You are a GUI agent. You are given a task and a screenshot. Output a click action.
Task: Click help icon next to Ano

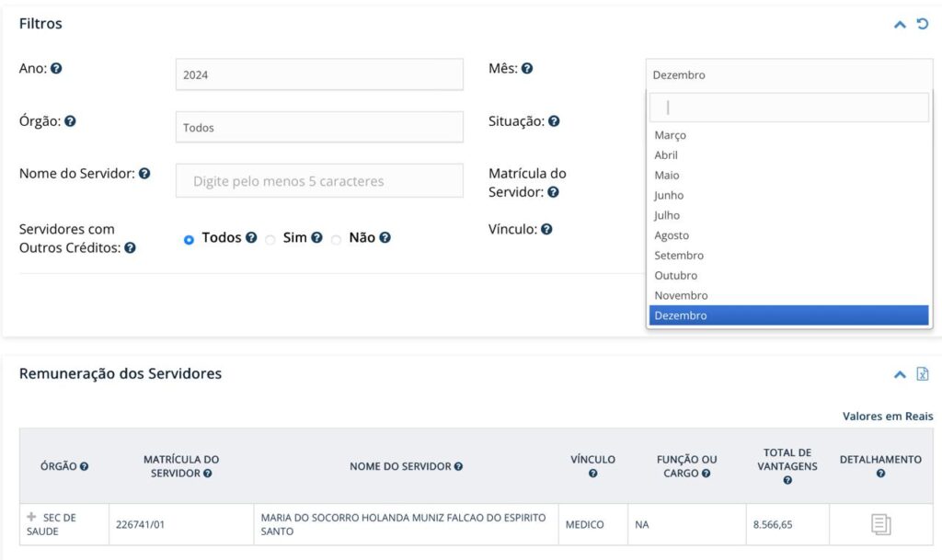(56, 69)
